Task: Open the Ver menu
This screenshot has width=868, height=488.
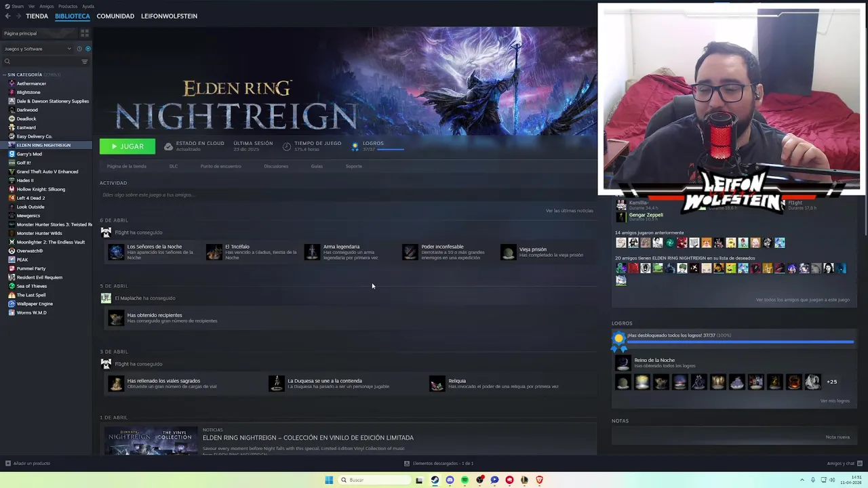Action: [x=31, y=6]
